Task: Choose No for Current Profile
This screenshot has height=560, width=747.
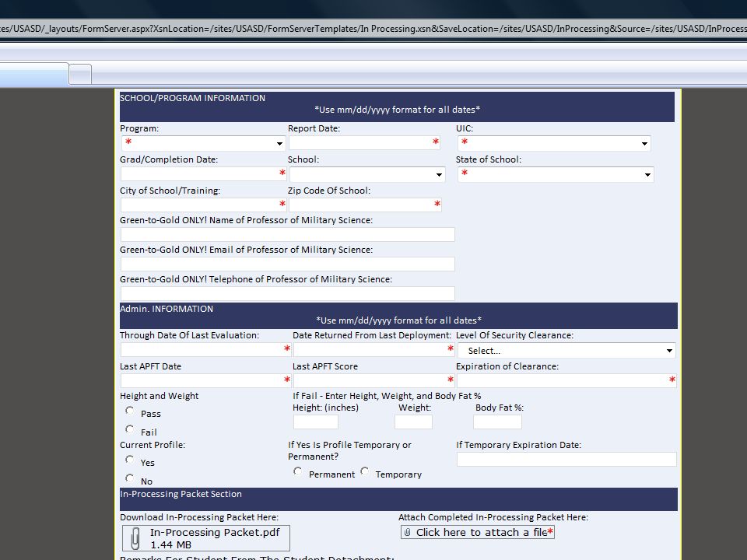Action: (x=130, y=478)
